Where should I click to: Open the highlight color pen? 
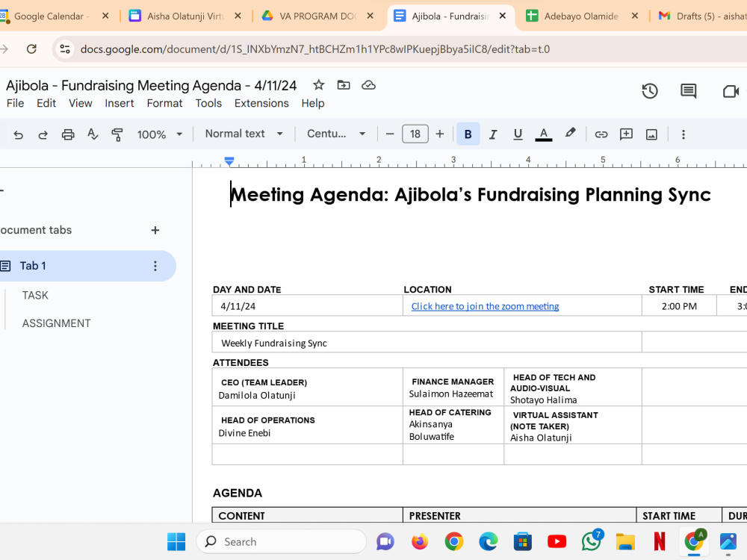[x=570, y=134]
